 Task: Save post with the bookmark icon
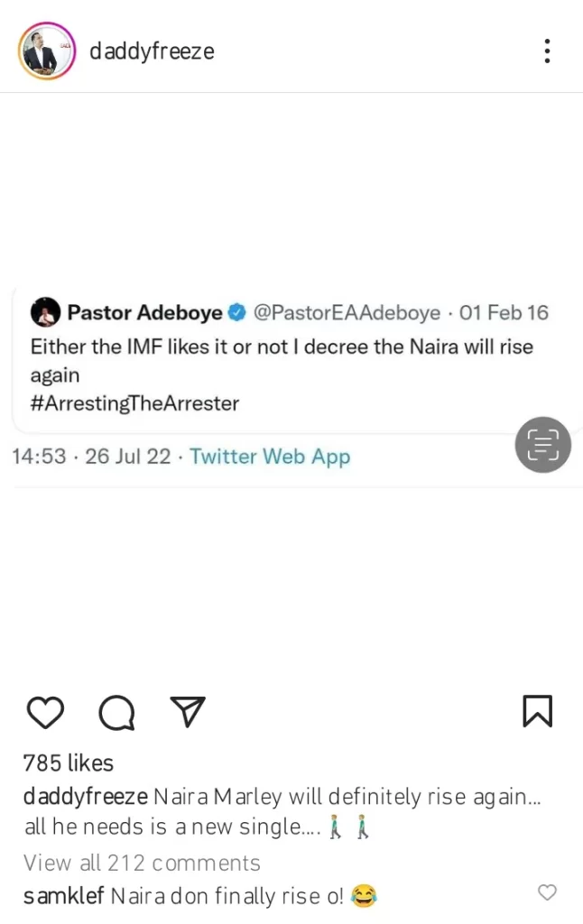[537, 711]
